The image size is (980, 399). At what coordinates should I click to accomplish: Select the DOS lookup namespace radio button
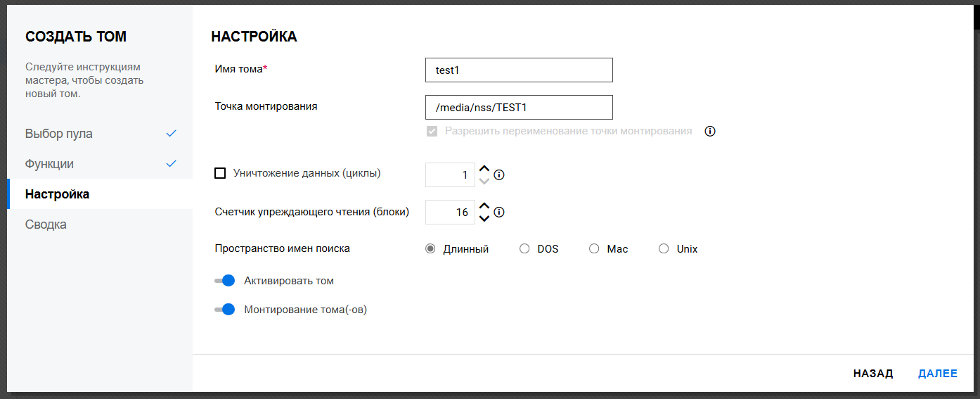point(524,248)
